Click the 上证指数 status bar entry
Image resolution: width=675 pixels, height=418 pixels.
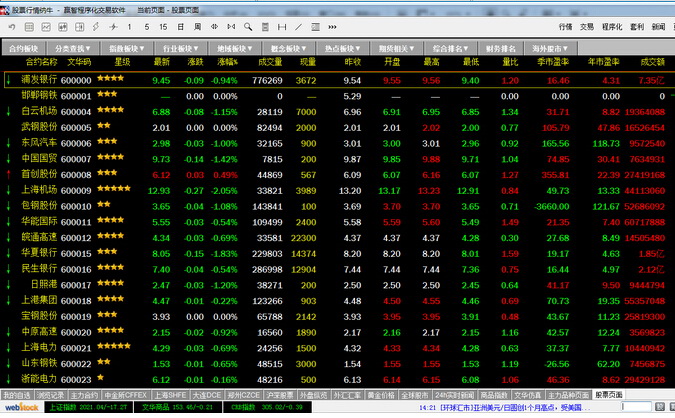point(88,407)
